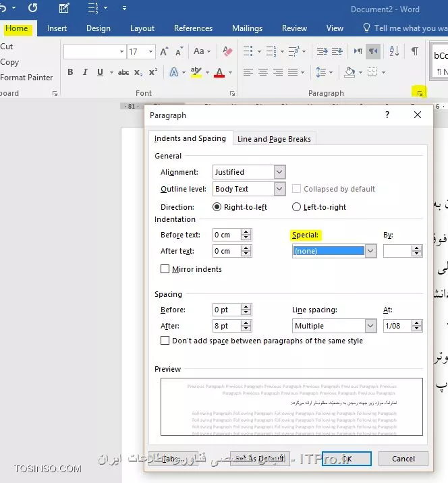Open the Mailings ribbon tab
Screen dimensions: 448x483
(248, 28)
